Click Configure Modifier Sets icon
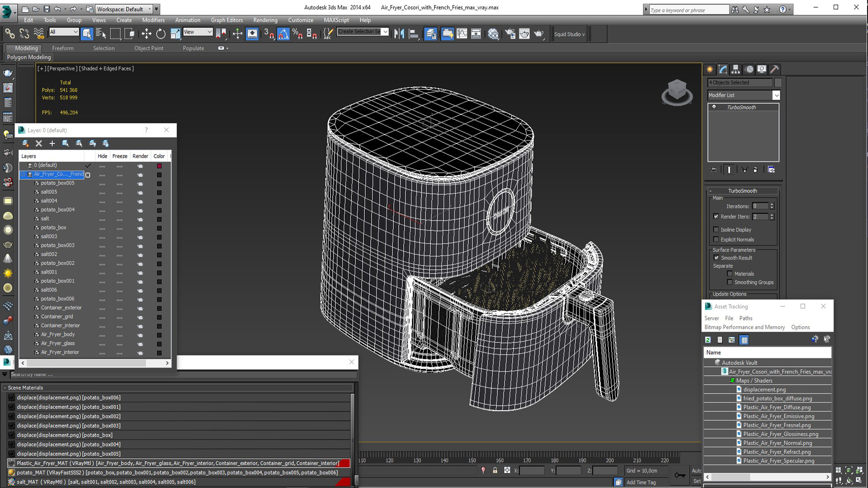The height and width of the screenshot is (488, 868). pos(771,170)
